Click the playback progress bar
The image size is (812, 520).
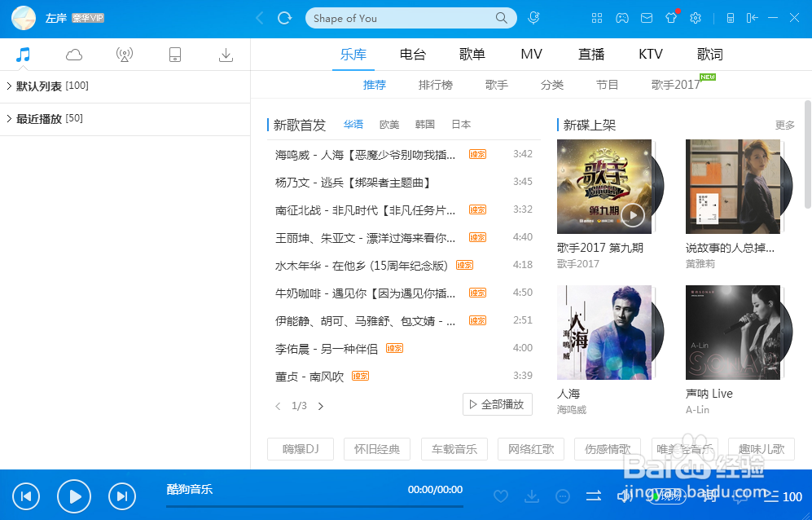(x=315, y=506)
